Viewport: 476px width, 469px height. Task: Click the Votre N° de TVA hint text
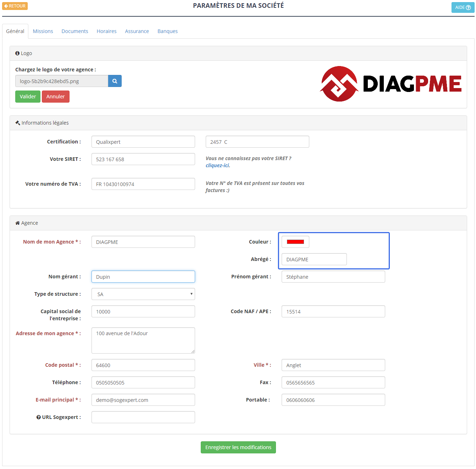click(255, 187)
